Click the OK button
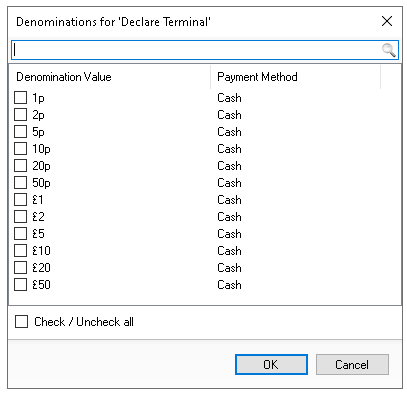The width and height of the screenshot is (407, 393). coord(271,364)
